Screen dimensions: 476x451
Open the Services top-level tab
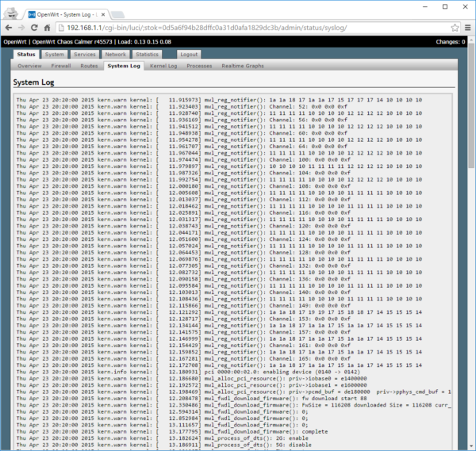[x=84, y=55]
